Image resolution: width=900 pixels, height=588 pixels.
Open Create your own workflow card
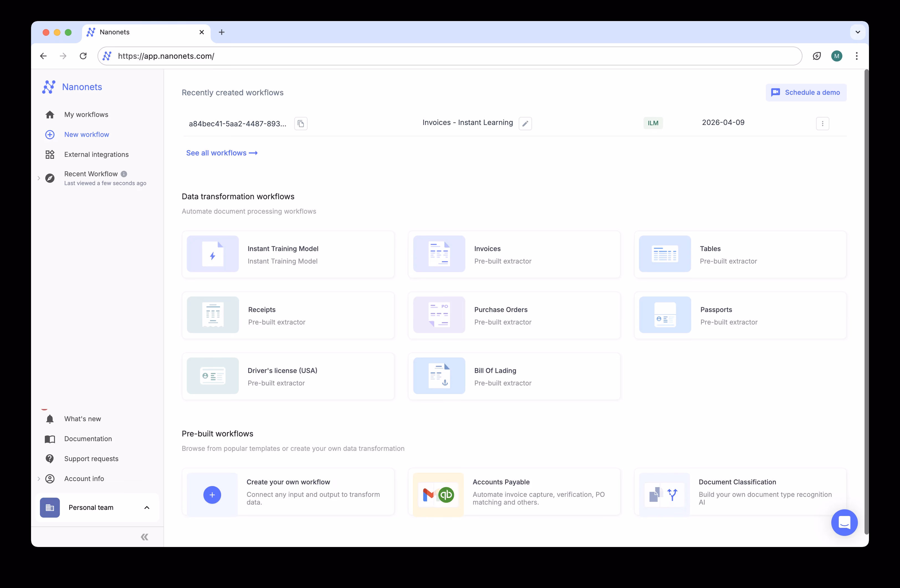pyautogui.click(x=288, y=492)
